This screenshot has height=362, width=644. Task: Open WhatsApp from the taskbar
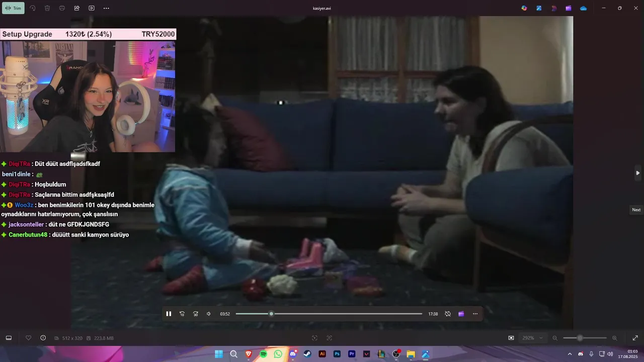(x=278, y=354)
